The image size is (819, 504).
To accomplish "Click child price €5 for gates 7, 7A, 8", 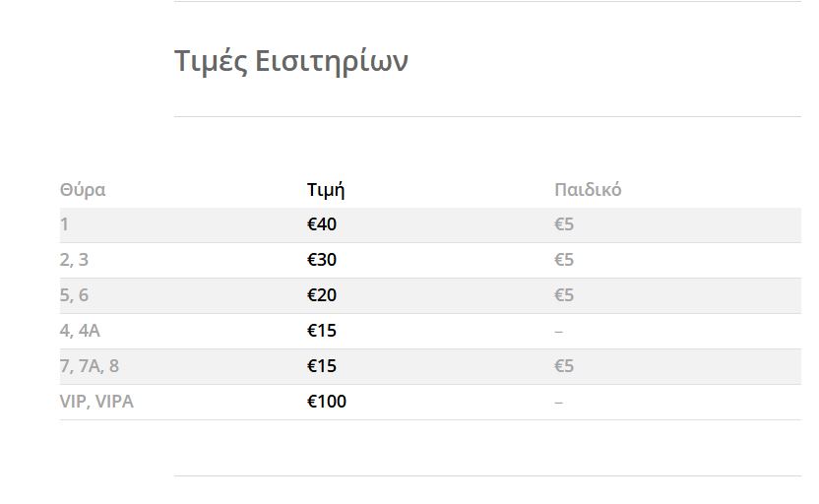I will [564, 366].
